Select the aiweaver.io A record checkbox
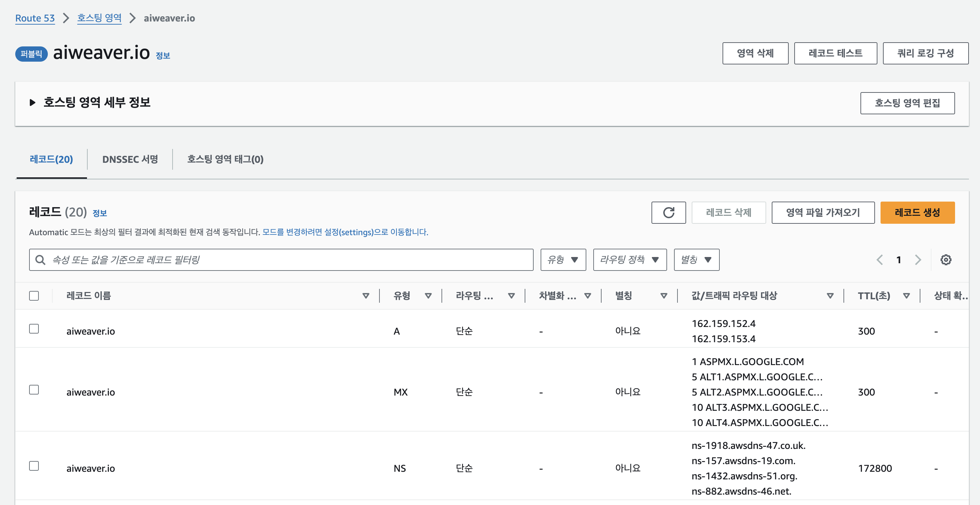 [34, 329]
